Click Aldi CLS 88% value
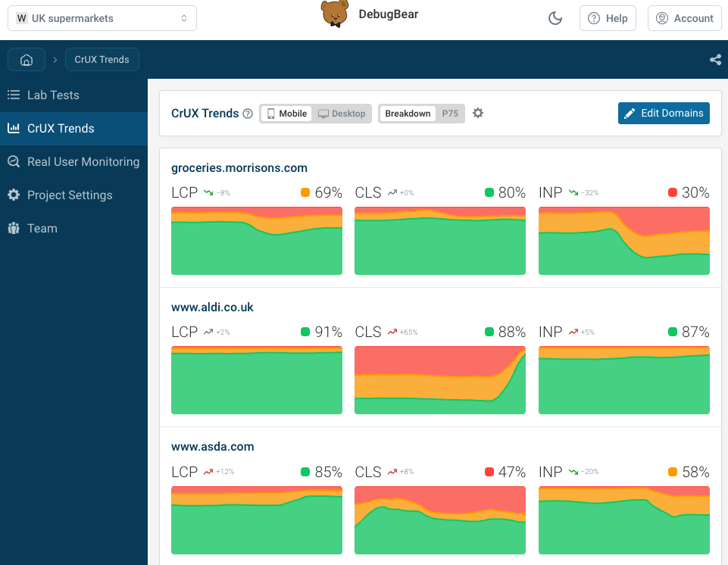Screen dimensions: 728x565 click(511, 332)
